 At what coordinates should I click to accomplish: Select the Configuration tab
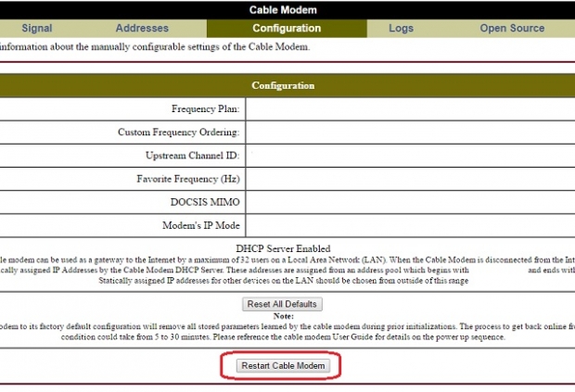(287, 28)
